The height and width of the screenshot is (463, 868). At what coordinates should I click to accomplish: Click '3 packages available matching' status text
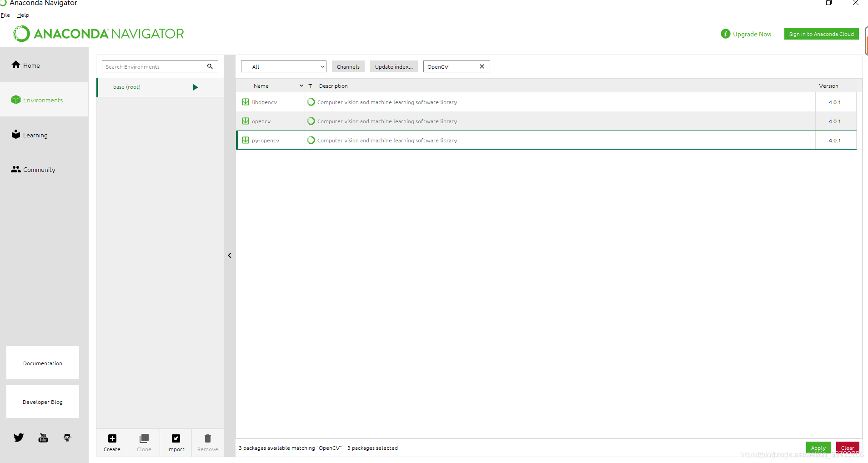[x=290, y=448]
